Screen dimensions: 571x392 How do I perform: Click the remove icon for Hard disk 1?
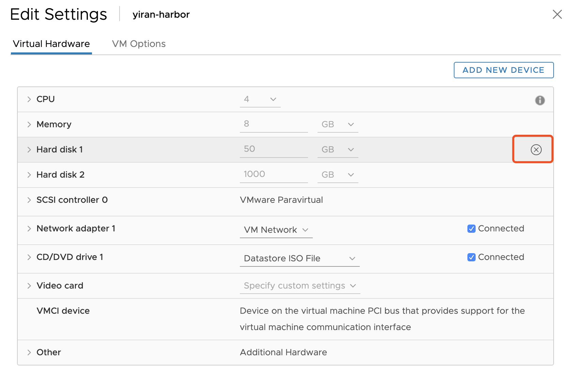[x=536, y=150]
